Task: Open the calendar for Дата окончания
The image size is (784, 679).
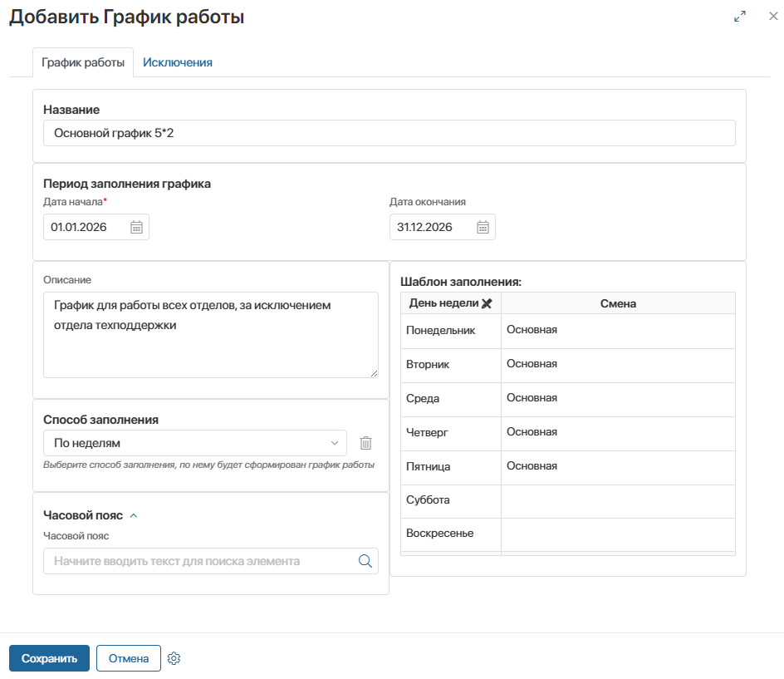Action: coord(483,227)
